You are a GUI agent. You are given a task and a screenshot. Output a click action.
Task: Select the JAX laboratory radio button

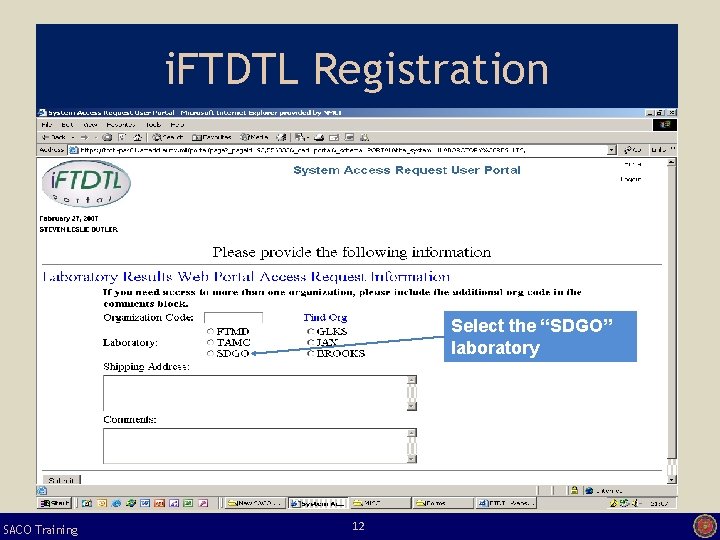click(x=310, y=342)
